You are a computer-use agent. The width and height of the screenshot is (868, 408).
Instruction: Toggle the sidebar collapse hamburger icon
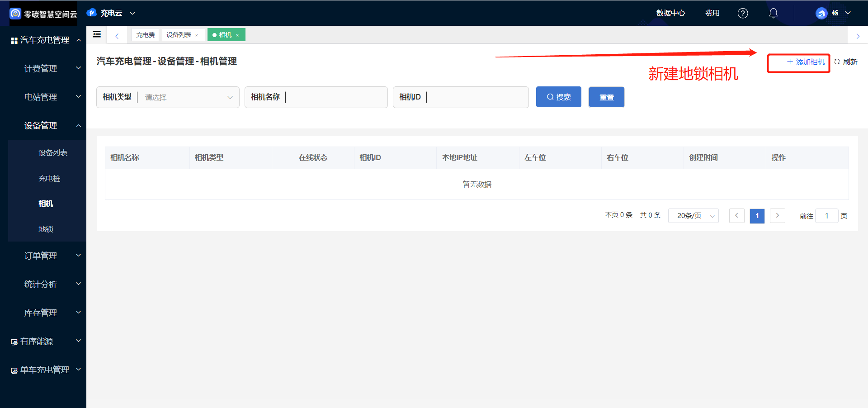click(x=97, y=34)
